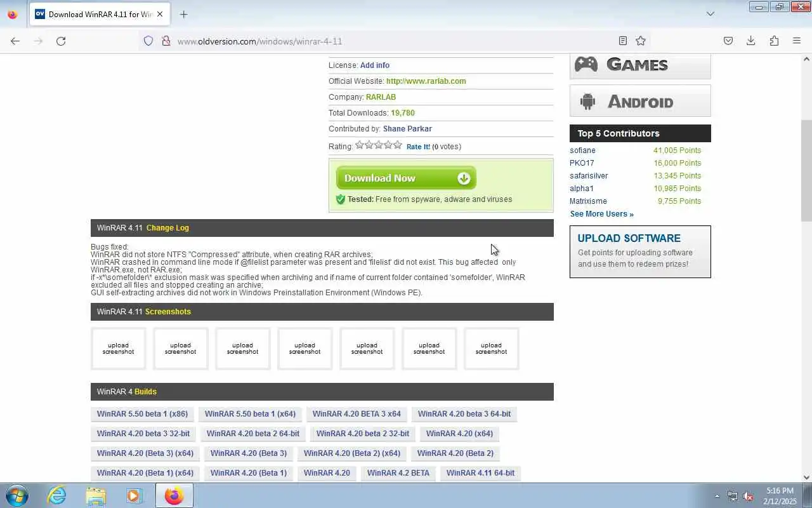The width and height of the screenshot is (812, 508).
Task: Click the Rate It! link
Action: (418, 147)
